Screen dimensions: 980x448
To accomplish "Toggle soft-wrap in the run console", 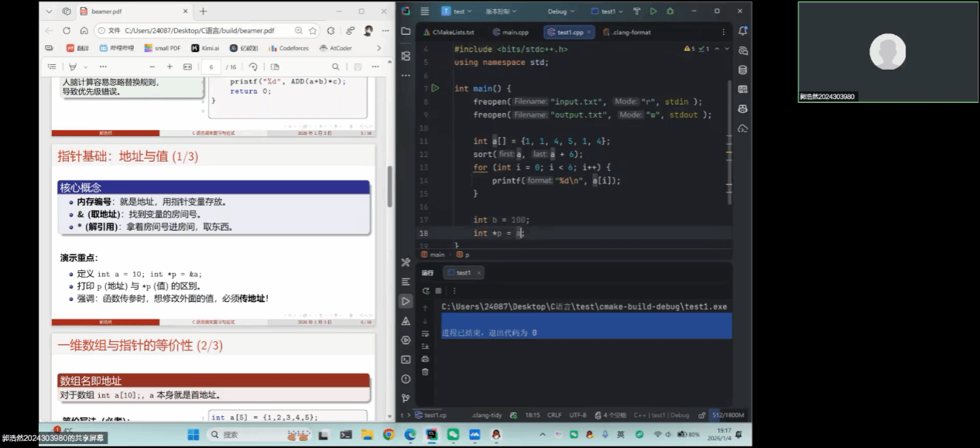I will click(425, 333).
